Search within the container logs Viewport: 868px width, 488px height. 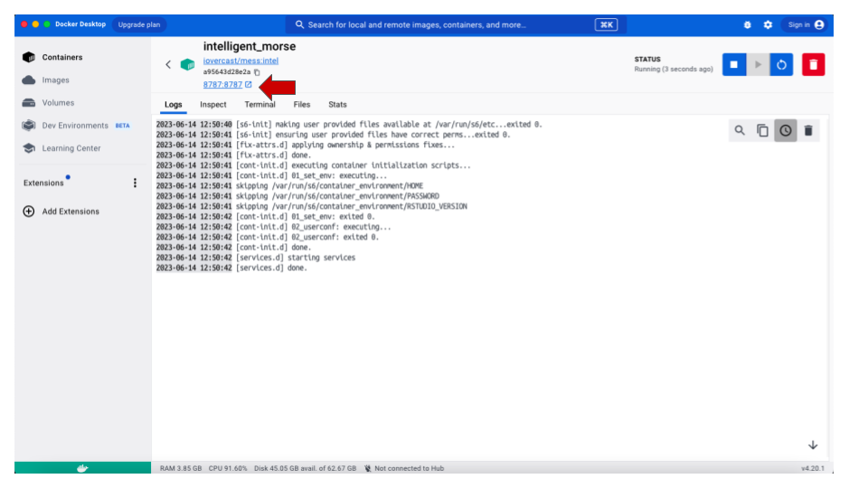click(x=740, y=130)
